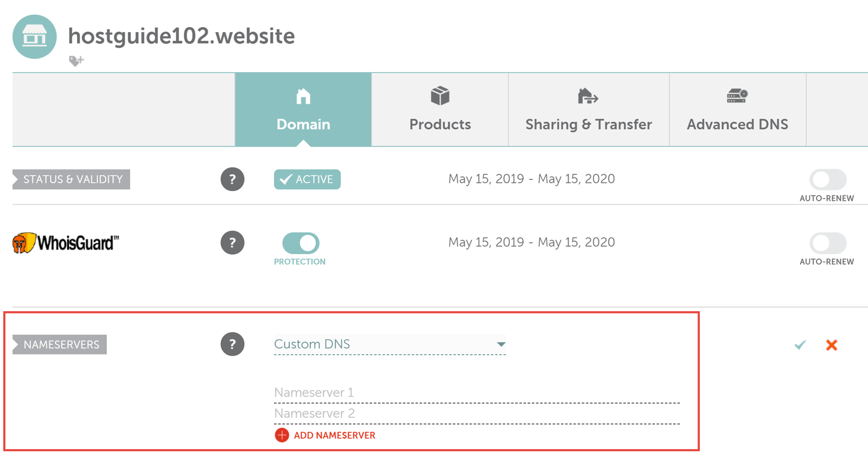Expand the Custom DNS dropdown arrow

tap(501, 344)
